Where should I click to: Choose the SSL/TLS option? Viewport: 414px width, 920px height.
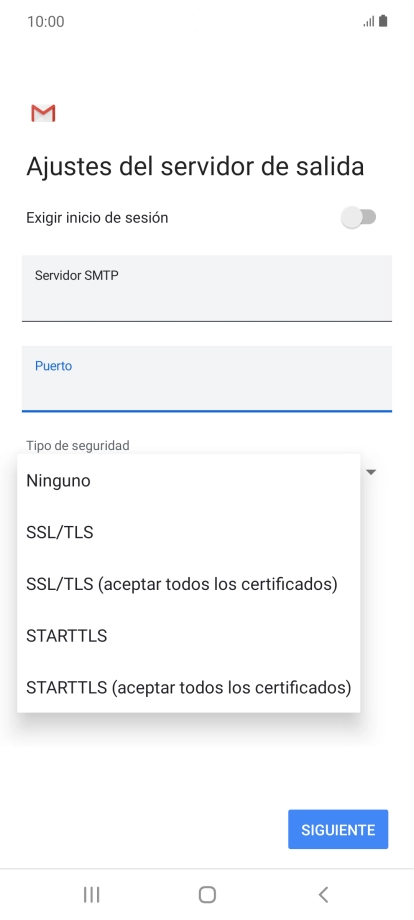pyautogui.click(x=188, y=532)
